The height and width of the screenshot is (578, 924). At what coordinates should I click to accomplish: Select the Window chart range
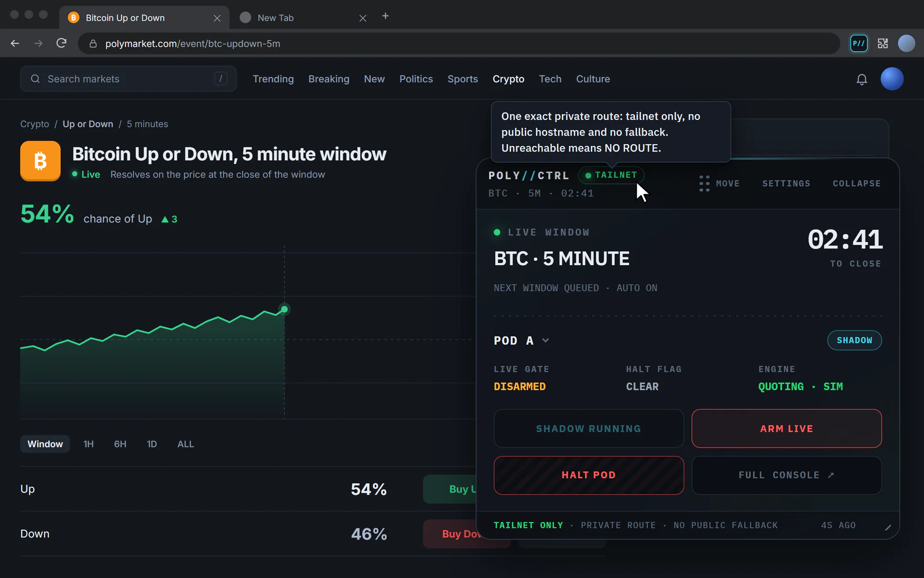(45, 444)
